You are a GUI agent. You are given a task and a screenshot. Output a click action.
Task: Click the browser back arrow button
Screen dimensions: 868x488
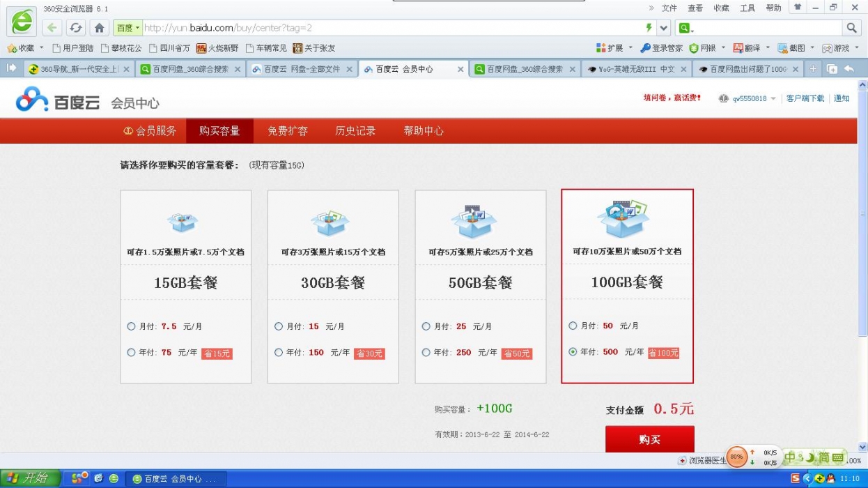(52, 28)
